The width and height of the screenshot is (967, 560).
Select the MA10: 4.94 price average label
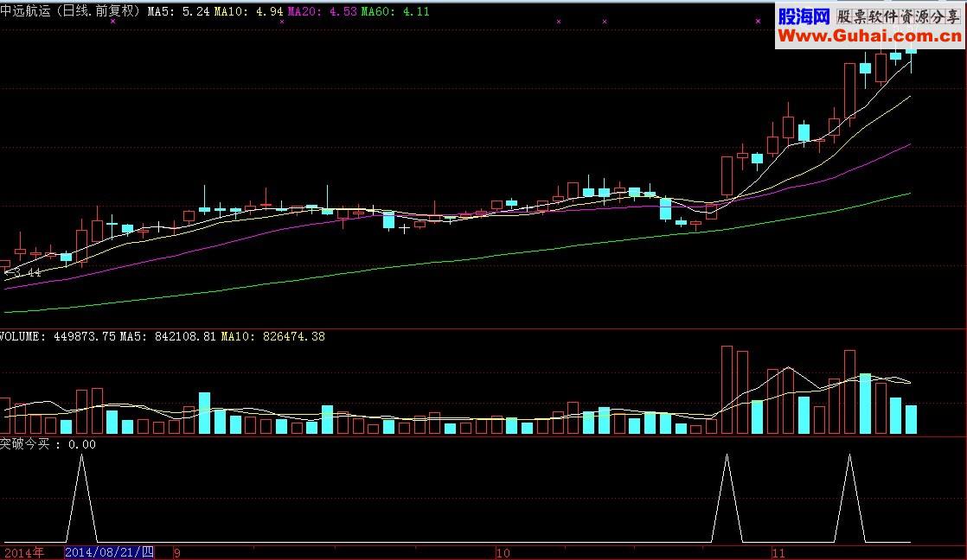249,12
